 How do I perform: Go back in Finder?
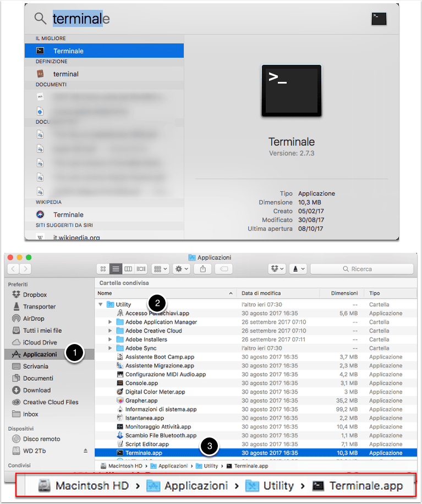pos(13,269)
